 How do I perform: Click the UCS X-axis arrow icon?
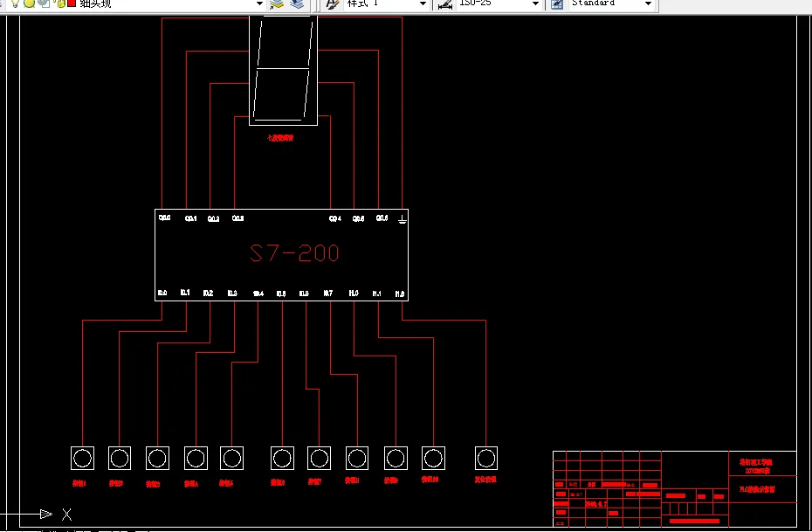coord(46,514)
